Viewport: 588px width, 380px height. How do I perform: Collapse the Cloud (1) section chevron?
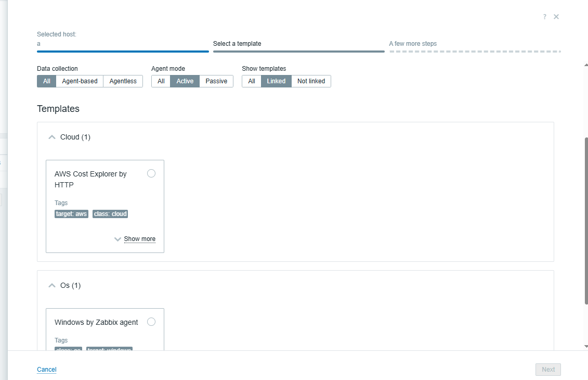(52, 137)
